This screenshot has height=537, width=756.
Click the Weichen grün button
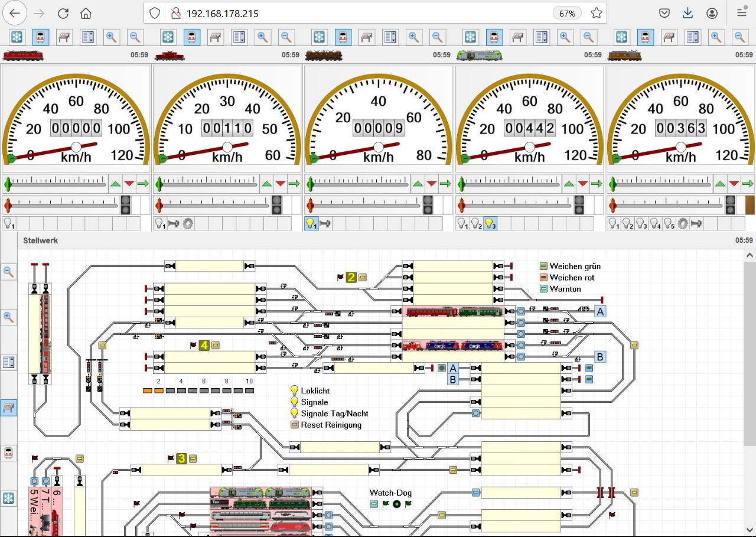tap(544, 266)
